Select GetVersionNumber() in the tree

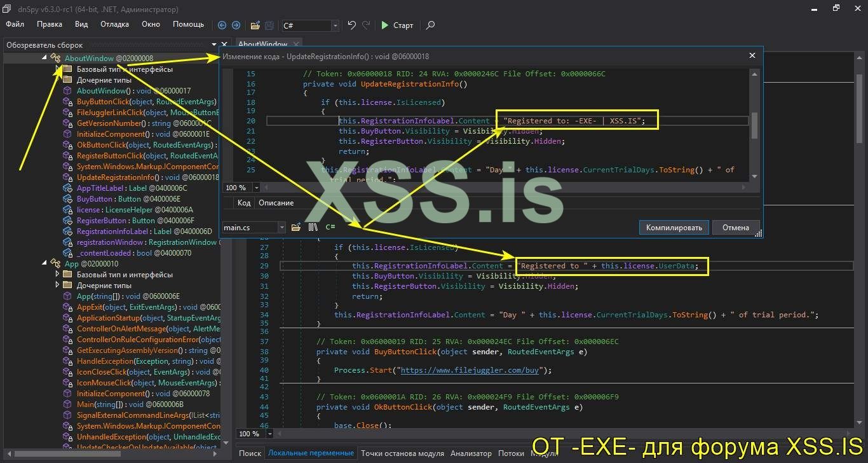(145, 123)
